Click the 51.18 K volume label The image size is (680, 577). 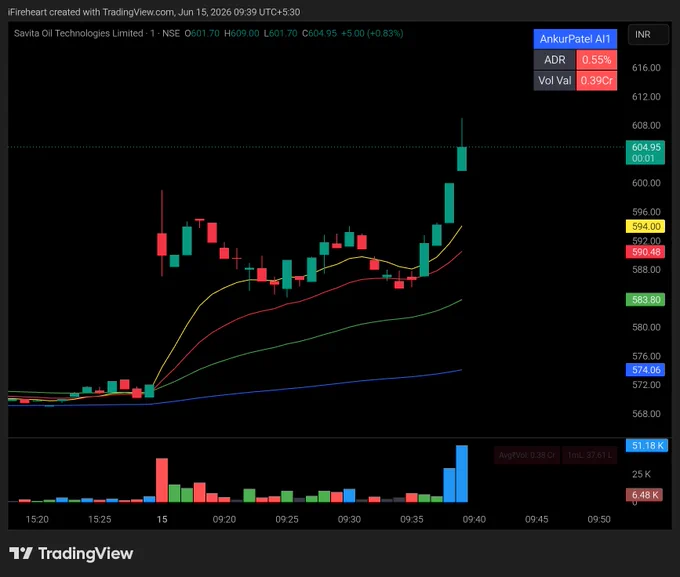[647, 446]
